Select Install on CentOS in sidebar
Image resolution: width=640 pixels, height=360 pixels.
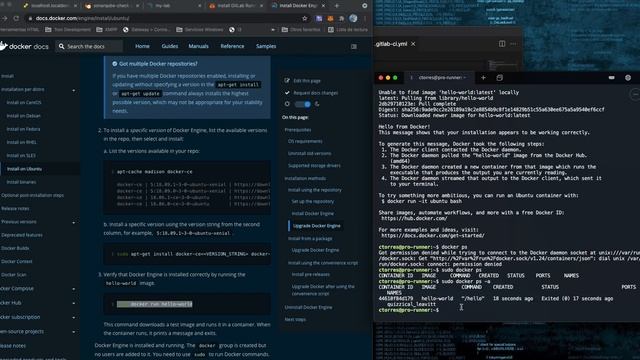(x=24, y=102)
